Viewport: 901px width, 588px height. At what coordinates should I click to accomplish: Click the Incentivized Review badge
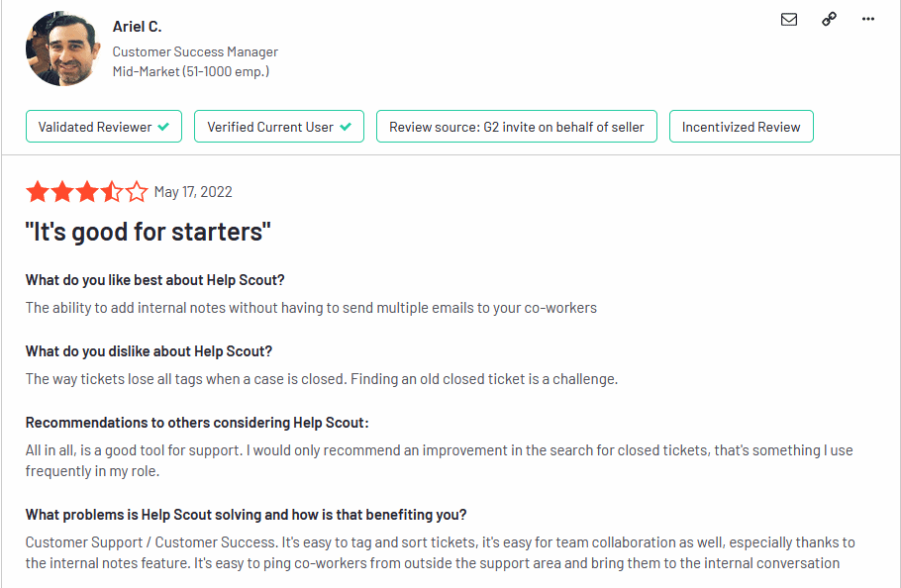(742, 127)
